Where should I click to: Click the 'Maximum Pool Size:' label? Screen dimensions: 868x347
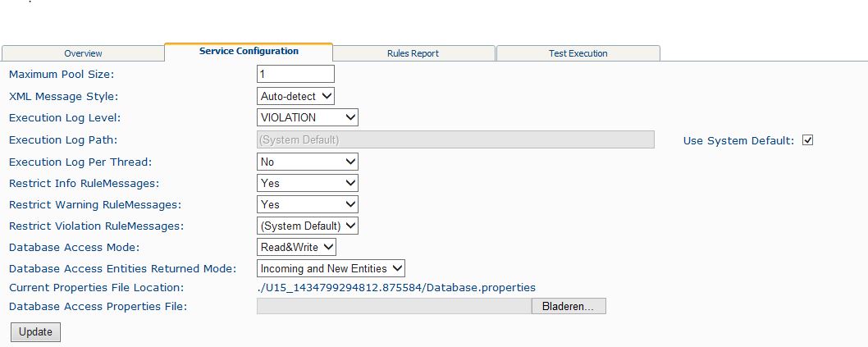point(62,74)
